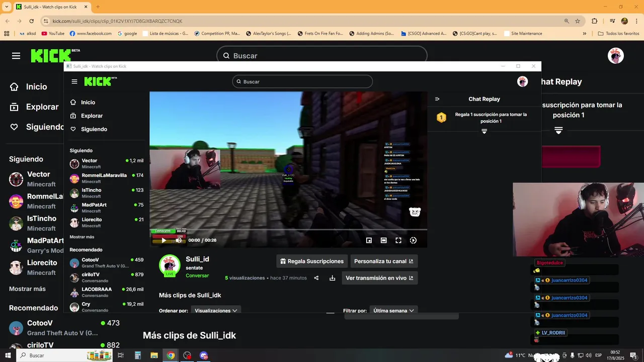Open the system volume control
The width and height of the screenshot is (644, 362).
pos(589,355)
